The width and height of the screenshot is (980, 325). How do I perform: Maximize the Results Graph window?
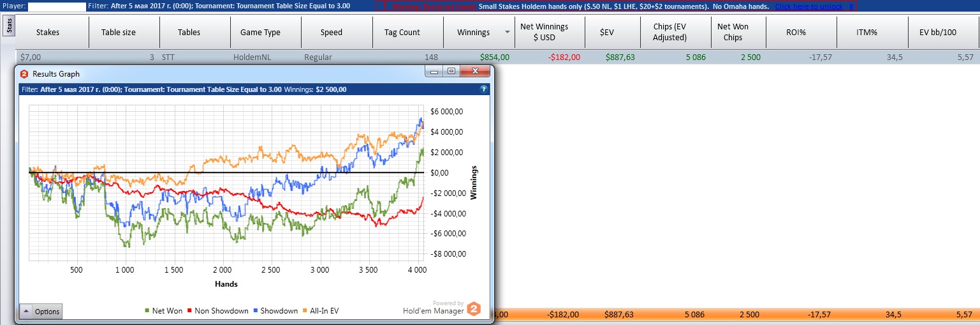451,72
